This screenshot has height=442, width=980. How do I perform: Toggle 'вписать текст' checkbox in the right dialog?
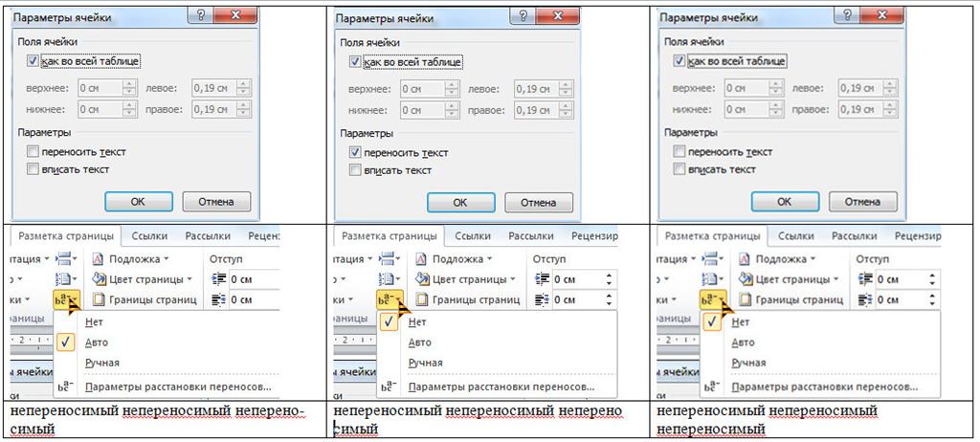point(679,169)
